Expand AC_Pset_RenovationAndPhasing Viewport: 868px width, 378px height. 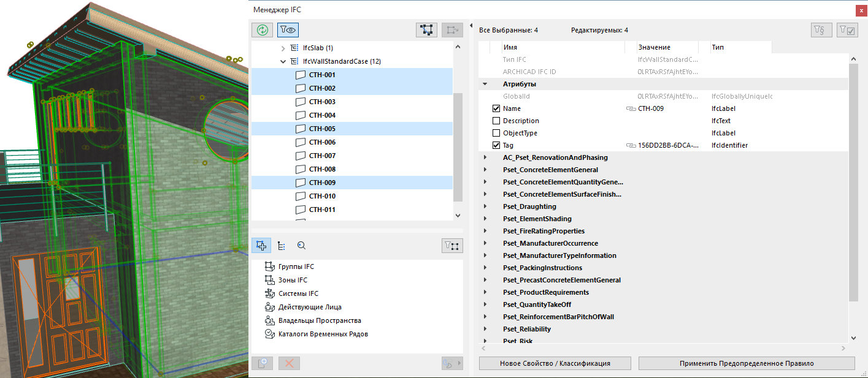[485, 157]
